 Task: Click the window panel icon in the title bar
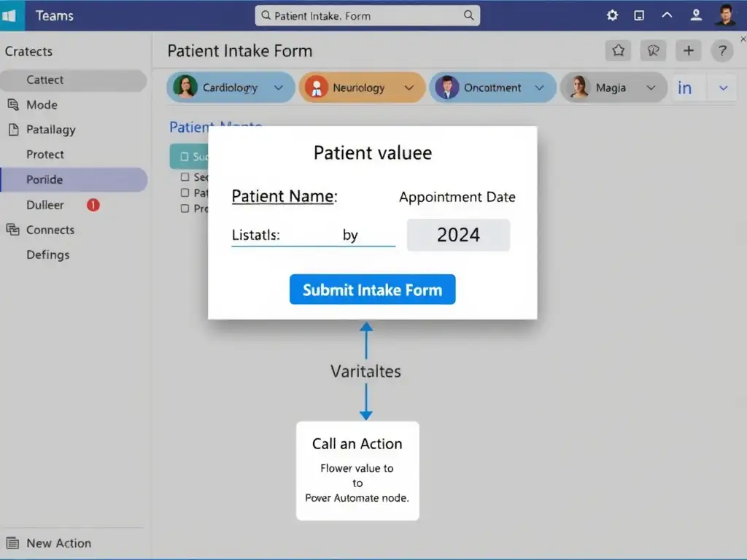pos(639,16)
